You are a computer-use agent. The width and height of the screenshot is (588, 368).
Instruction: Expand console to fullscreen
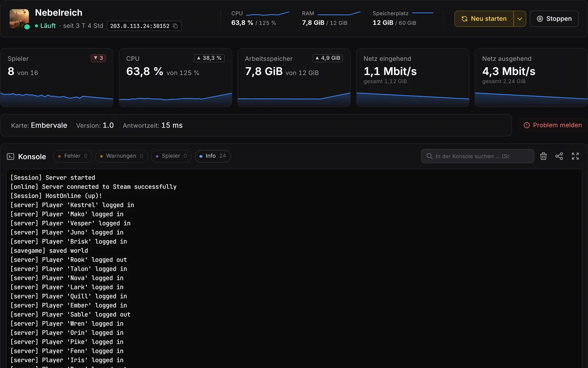(x=575, y=156)
